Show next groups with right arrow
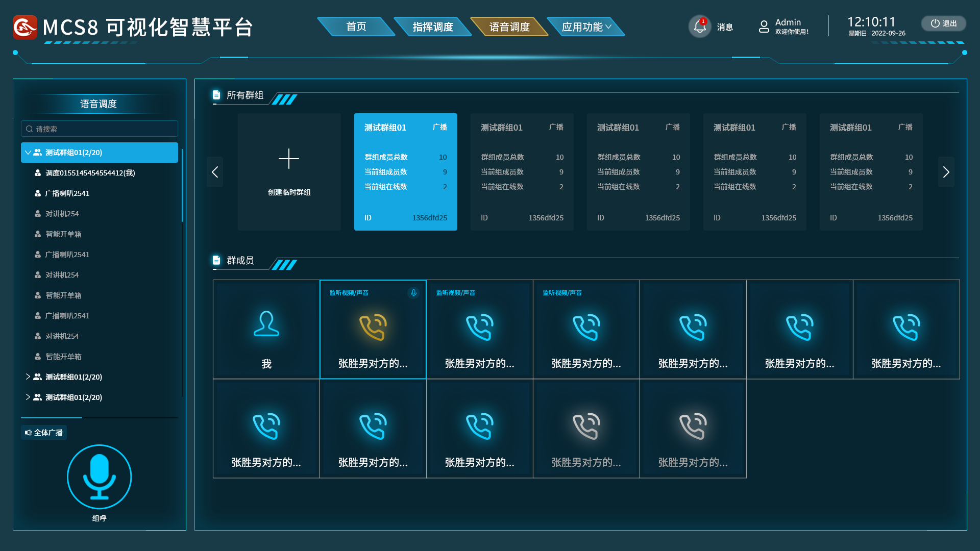This screenshot has width=980, height=551. point(946,172)
